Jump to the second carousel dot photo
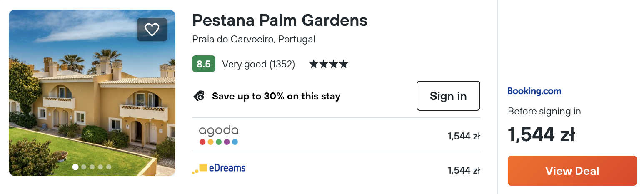Image resolution: width=644 pixels, height=194 pixels. pyautogui.click(x=84, y=167)
